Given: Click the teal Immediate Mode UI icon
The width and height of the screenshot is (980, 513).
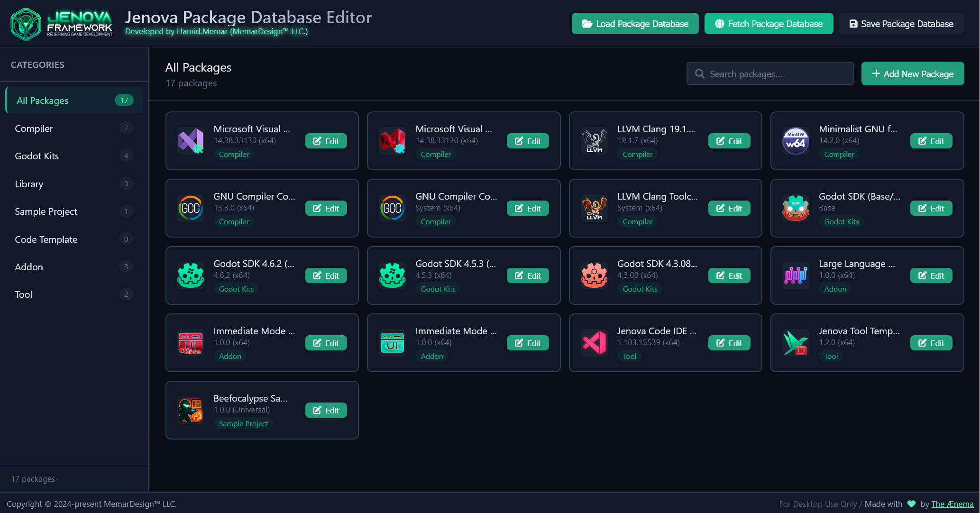Looking at the screenshot, I should [393, 343].
